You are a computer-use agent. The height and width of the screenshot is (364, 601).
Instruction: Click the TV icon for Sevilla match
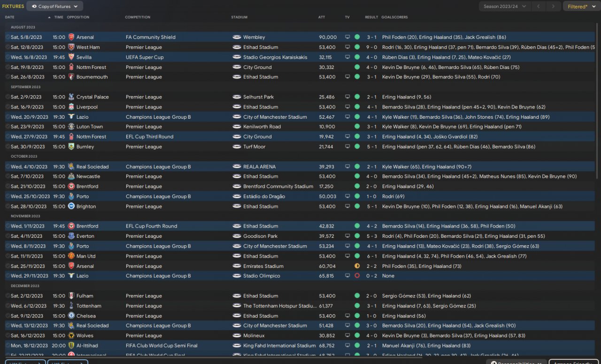tap(347, 57)
